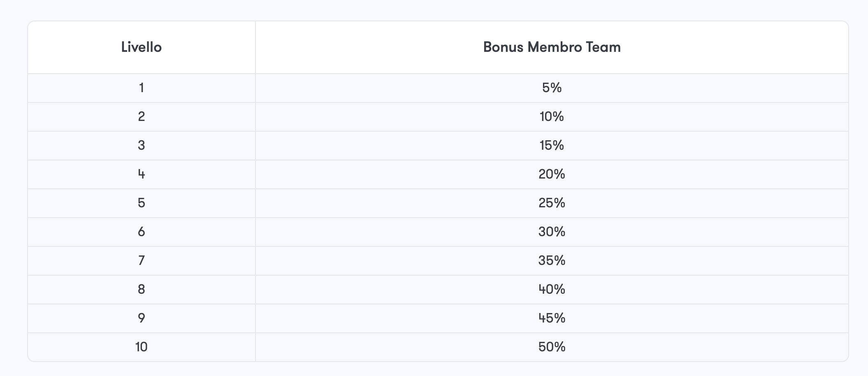Click the Bonus Membro Team header
This screenshot has height=376, width=868.
pos(552,47)
